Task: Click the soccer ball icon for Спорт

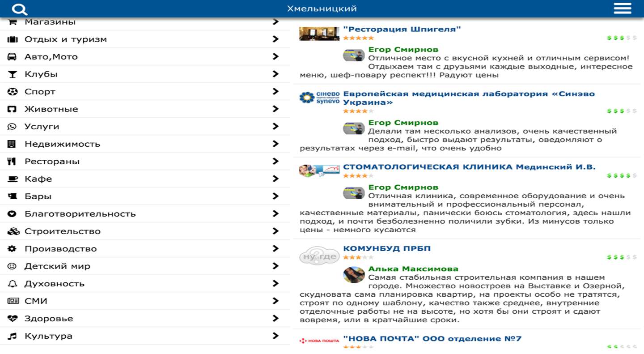Action: [x=13, y=92]
